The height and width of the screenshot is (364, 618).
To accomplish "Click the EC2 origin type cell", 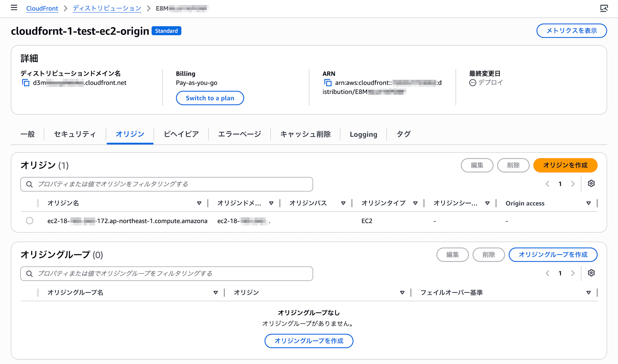I will 367,221.
